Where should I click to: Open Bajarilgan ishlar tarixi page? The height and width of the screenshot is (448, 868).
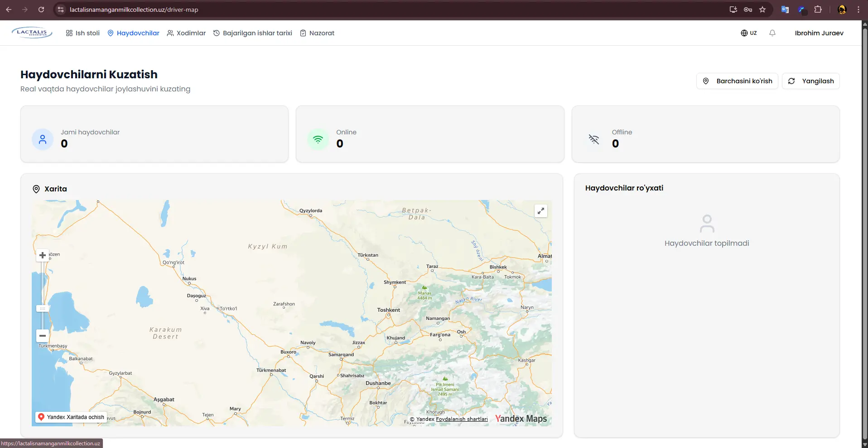click(x=253, y=33)
